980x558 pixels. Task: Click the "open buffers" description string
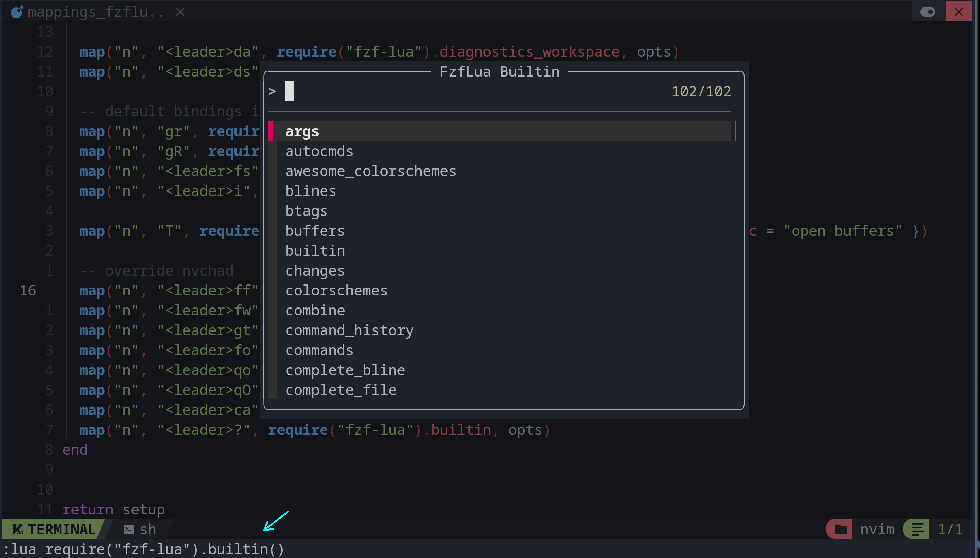point(843,231)
